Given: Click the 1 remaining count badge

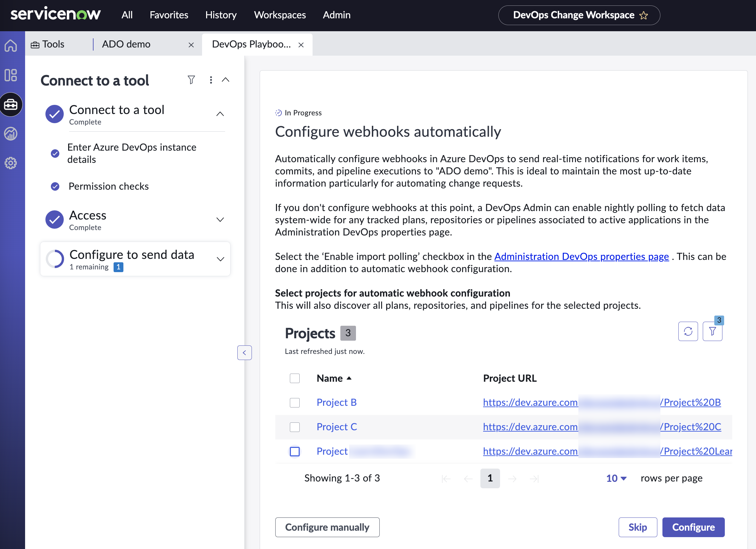Looking at the screenshot, I should click(118, 267).
